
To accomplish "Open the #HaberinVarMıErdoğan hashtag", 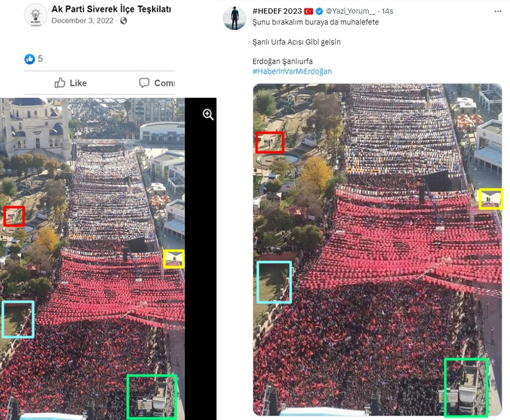I will 292,71.
